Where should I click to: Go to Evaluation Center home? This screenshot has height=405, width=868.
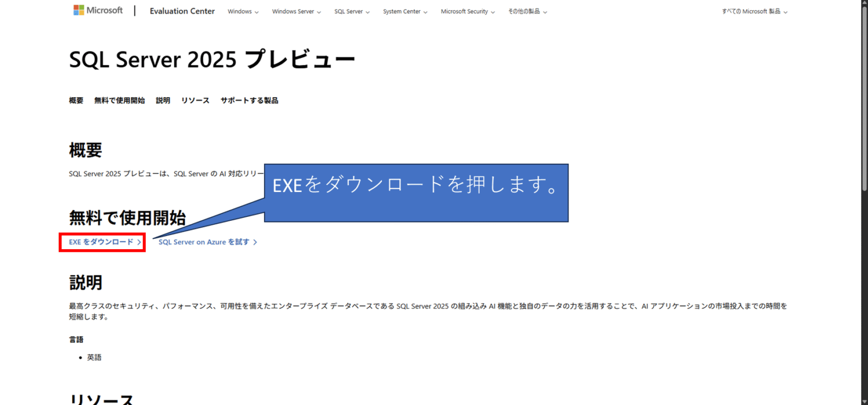click(x=182, y=11)
